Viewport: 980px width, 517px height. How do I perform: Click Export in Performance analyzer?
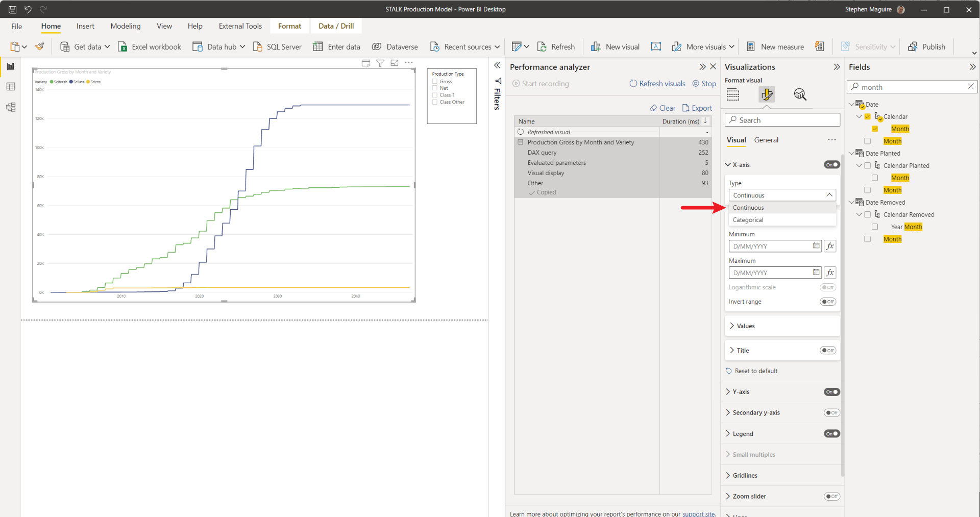pyautogui.click(x=697, y=108)
